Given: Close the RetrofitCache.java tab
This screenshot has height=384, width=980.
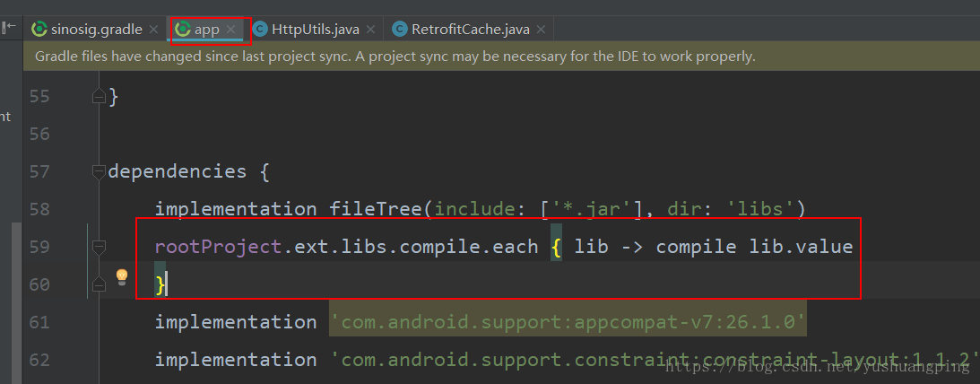Looking at the screenshot, I should pos(541,30).
